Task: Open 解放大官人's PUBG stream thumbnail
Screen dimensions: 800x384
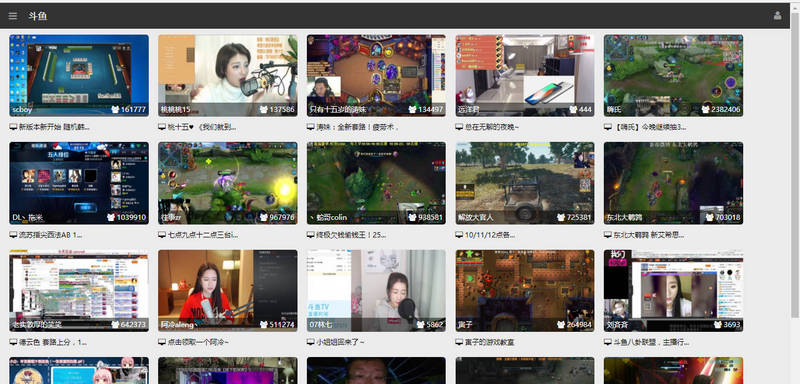Action: [525, 183]
